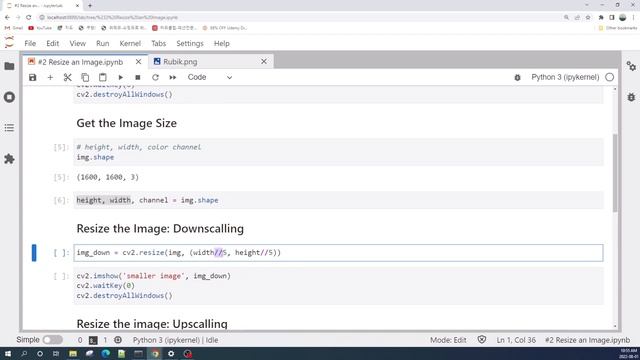Open the cell type Code dropdown
Screen dimensions: 640x360
point(210,77)
